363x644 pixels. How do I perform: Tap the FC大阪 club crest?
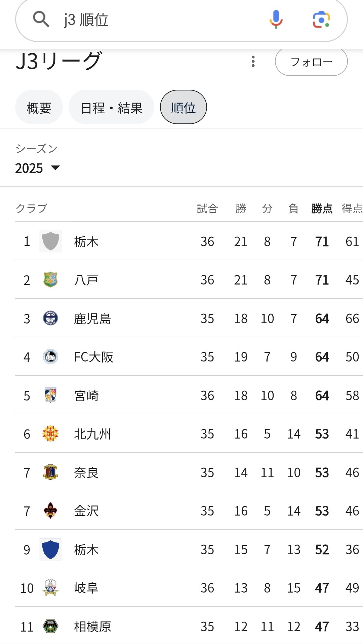tap(50, 357)
